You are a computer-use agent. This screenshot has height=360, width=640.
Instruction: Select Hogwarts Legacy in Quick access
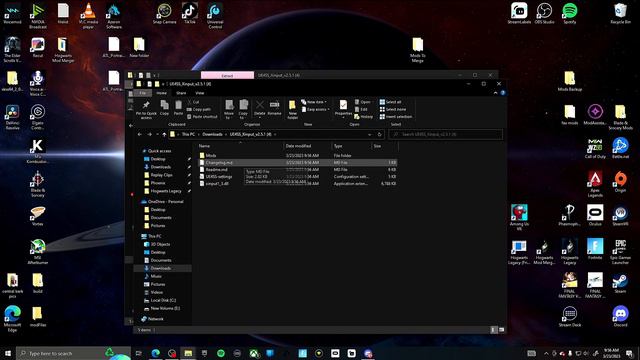(166, 191)
